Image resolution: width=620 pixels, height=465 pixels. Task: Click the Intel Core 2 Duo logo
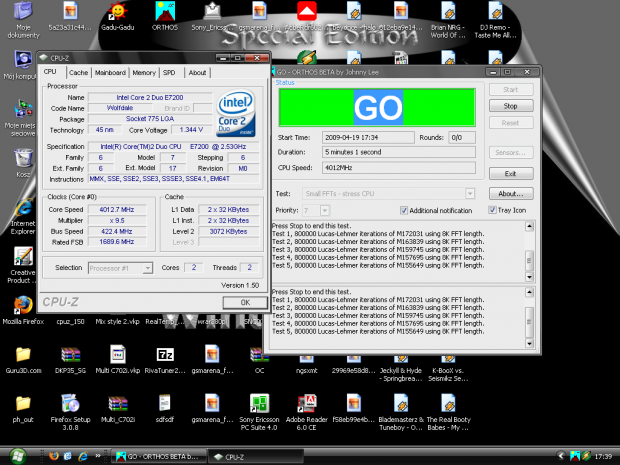tap(236, 113)
